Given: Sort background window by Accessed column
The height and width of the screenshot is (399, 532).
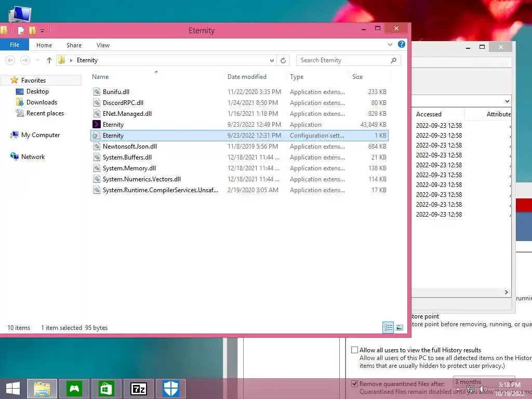Looking at the screenshot, I should (x=429, y=114).
